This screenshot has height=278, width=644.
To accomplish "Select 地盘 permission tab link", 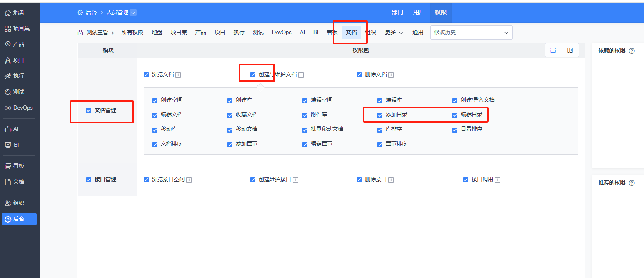I will tap(157, 33).
